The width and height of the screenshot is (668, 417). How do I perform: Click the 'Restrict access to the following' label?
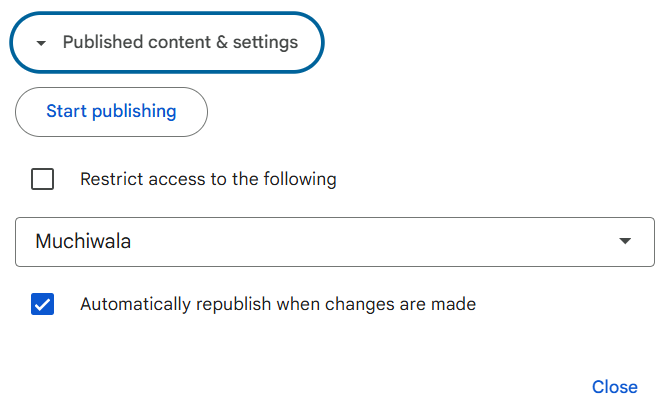(208, 180)
